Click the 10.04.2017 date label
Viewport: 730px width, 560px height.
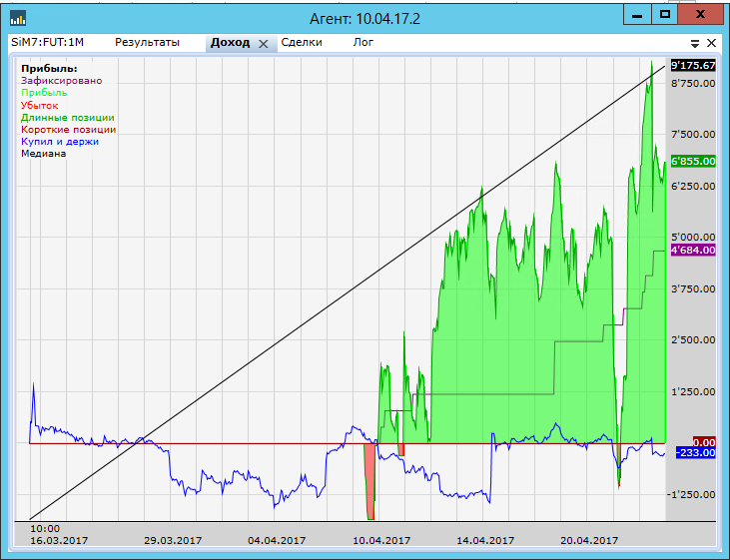pos(381,541)
